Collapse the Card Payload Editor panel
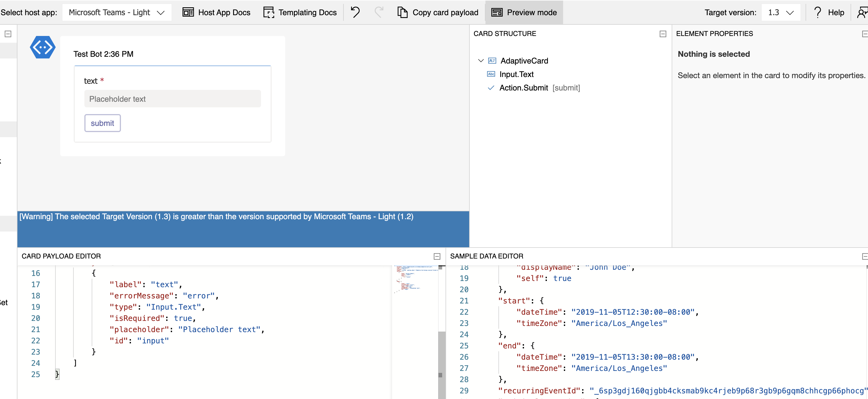868x399 pixels. pos(437,256)
